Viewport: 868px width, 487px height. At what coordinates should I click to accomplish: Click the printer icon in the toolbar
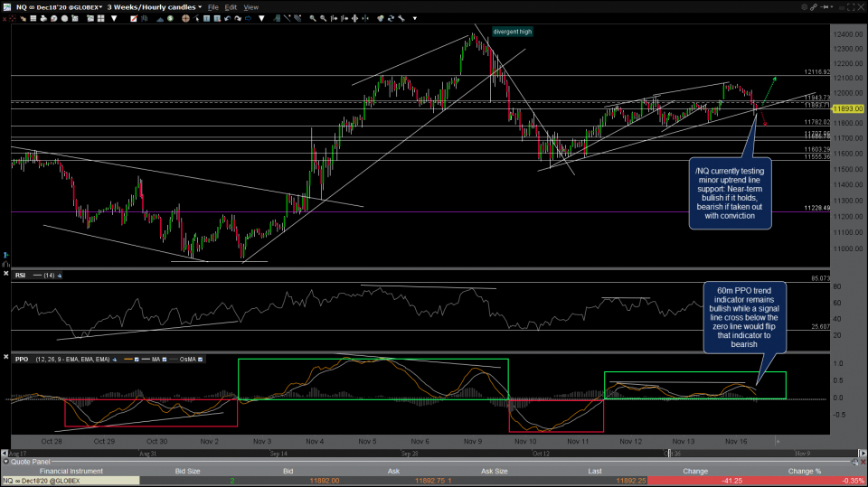pyautogui.click(x=43, y=18)
